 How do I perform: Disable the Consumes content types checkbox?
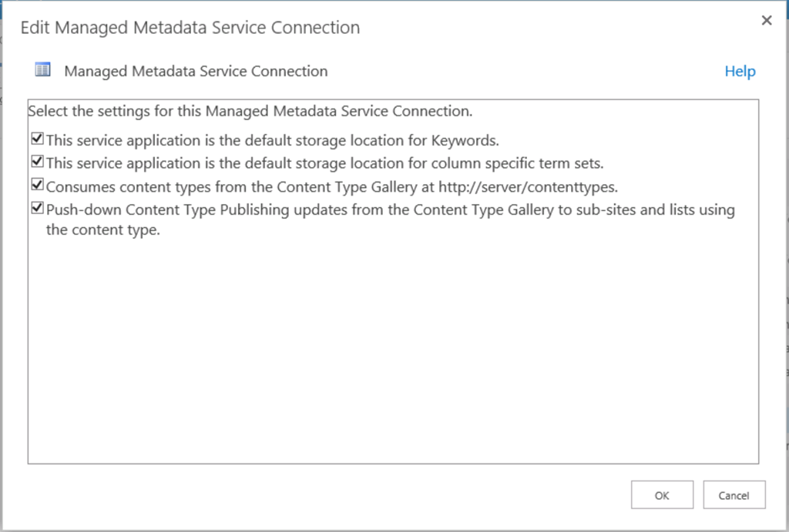(x=37, y=185)
